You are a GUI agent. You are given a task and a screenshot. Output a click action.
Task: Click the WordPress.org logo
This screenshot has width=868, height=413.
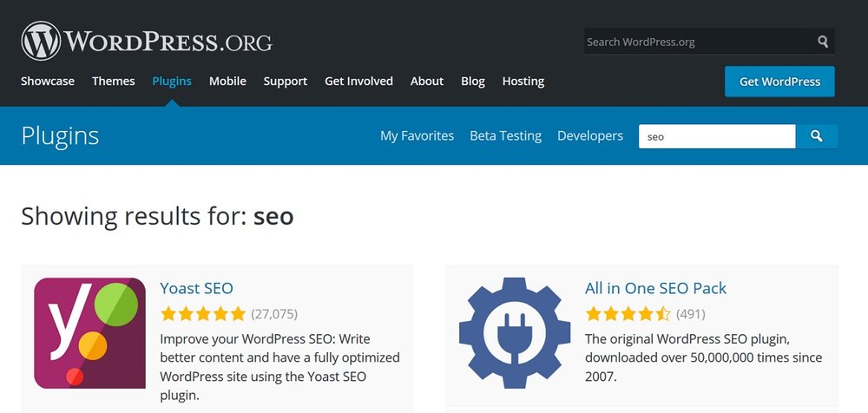[147, 41]
